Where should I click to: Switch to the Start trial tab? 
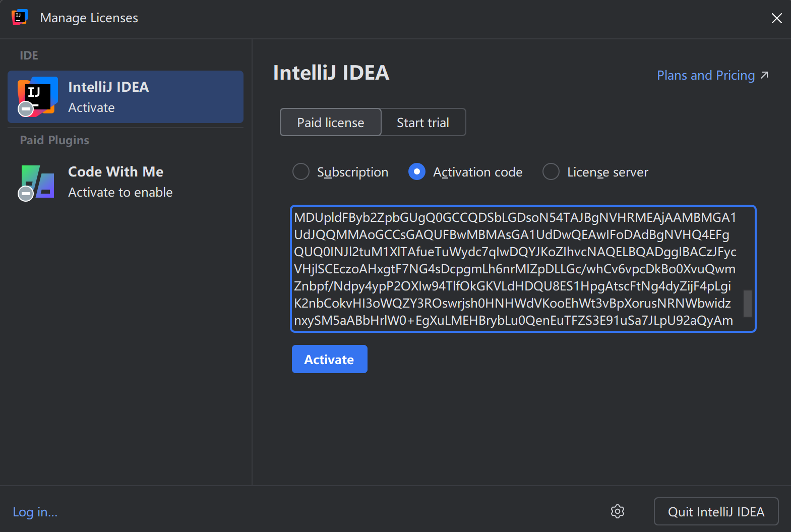(x=423, y=122)
